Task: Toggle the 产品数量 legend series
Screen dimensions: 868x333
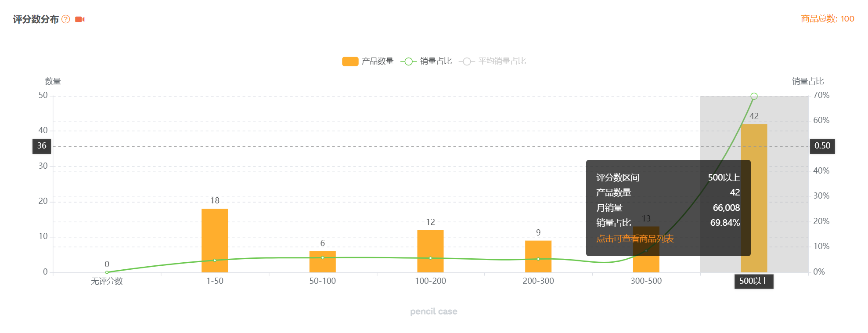Action: click(x=377, y=61)
